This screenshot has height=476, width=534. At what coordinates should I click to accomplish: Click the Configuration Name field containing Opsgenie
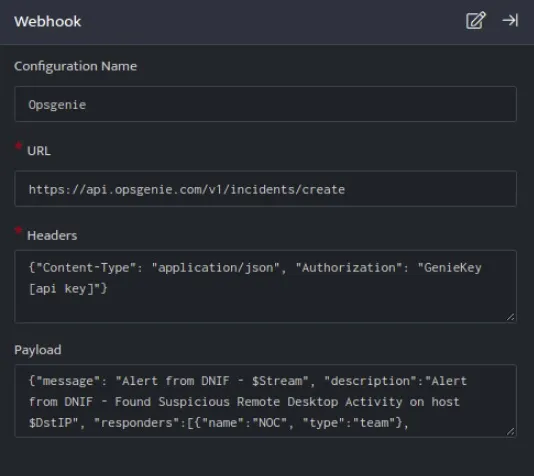265,104
